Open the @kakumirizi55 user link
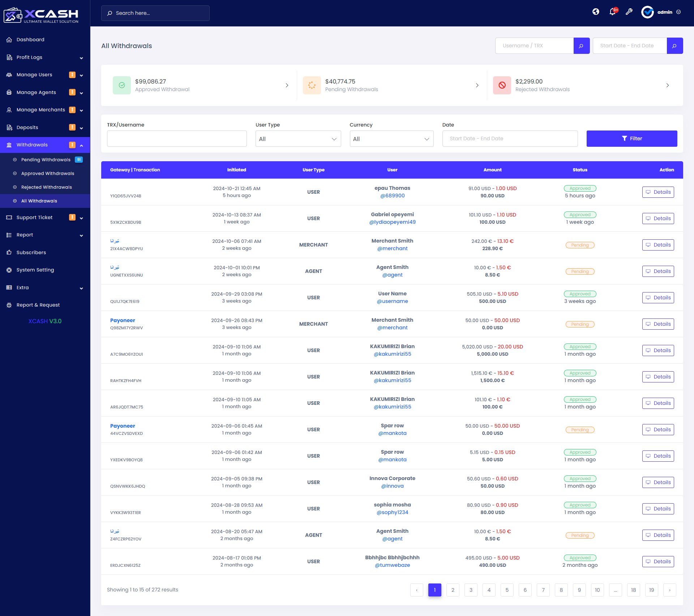The image size is (694, 616). coord(392,354)
